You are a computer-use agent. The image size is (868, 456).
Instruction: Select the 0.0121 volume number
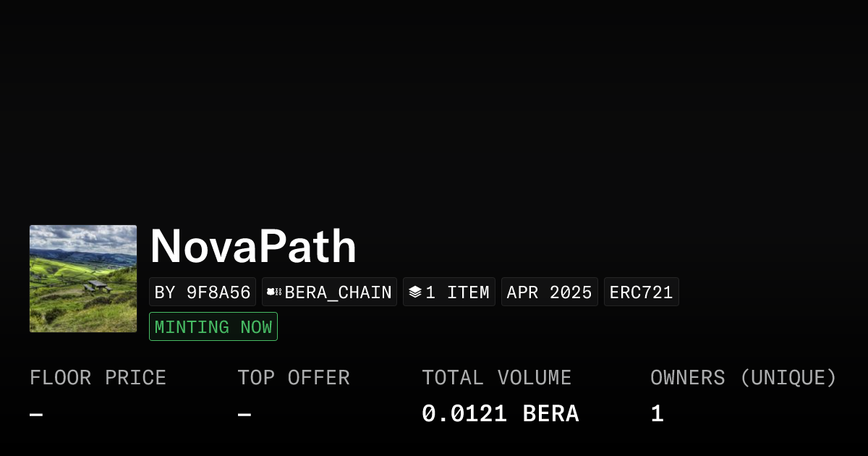[x=465, y=414]
